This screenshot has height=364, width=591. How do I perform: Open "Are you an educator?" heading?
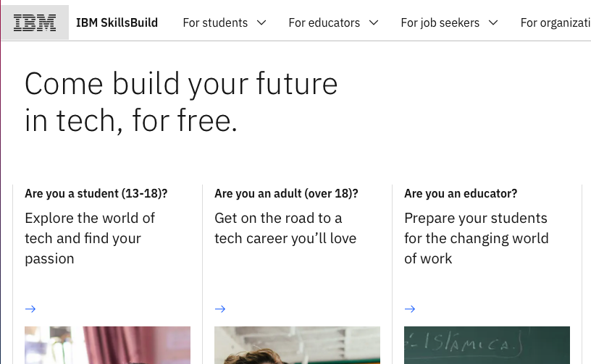click(x=461, y=194)
